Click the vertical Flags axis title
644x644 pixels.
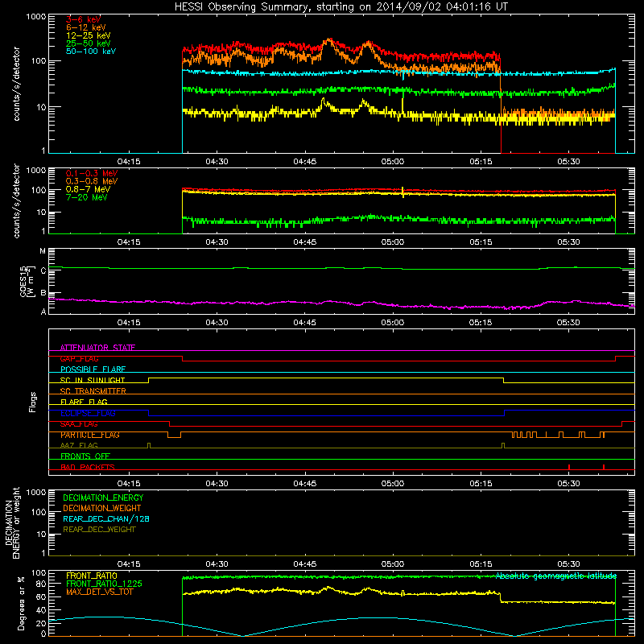click(x=33, y=402)
